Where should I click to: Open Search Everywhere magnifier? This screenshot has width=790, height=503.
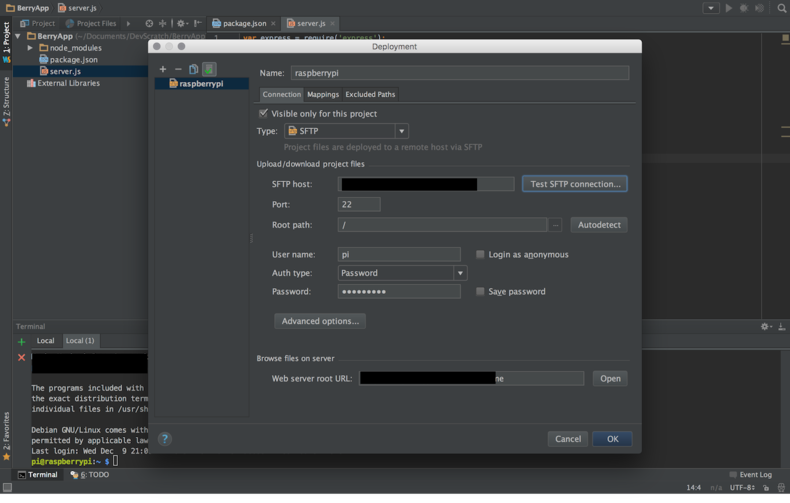pos(781,8)
